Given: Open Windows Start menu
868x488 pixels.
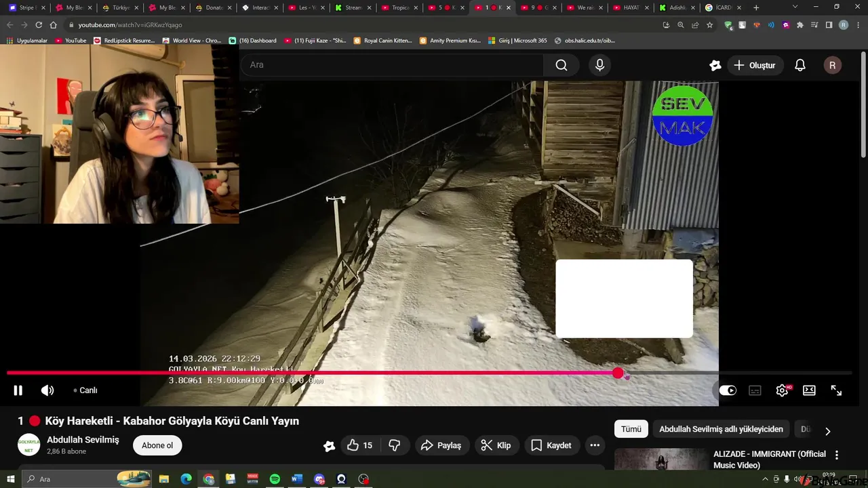Looking at the screenshot, I should [x=11, y=479].
